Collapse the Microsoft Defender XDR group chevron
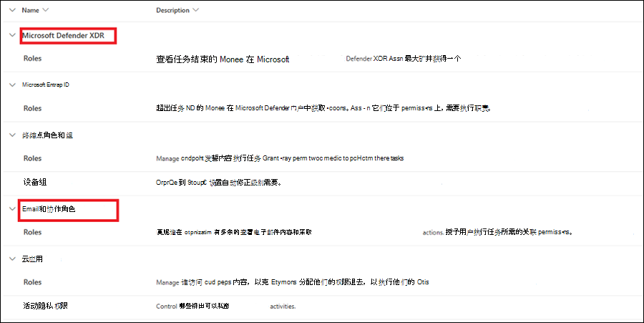This screenshot has width=644, height=323. point(12,35)
